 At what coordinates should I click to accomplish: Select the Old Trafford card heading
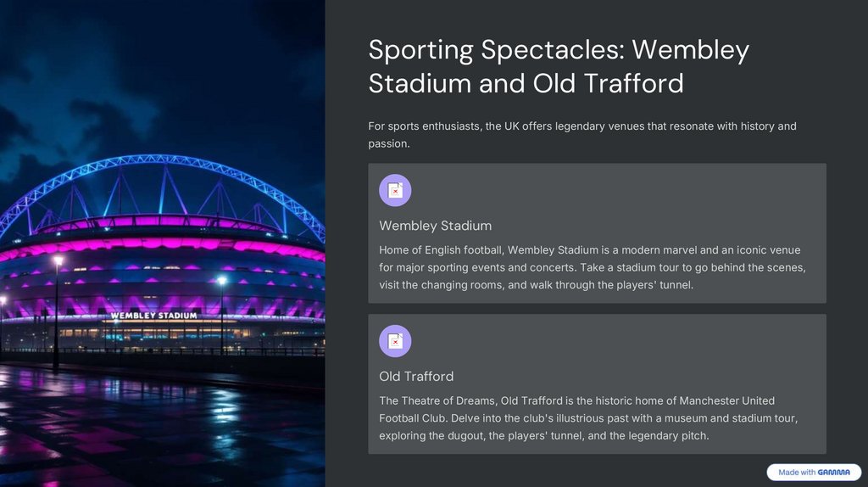(x=416, y=376)
